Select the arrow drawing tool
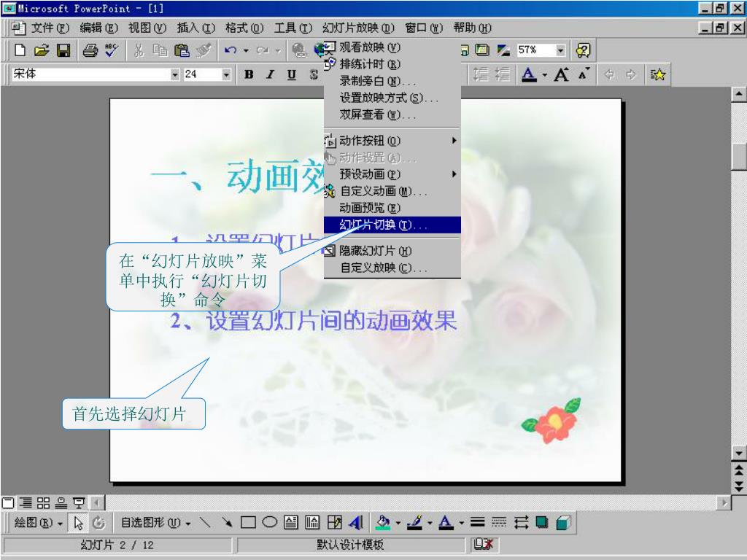This screenshot has height=560, width=747. coord(226,522)
